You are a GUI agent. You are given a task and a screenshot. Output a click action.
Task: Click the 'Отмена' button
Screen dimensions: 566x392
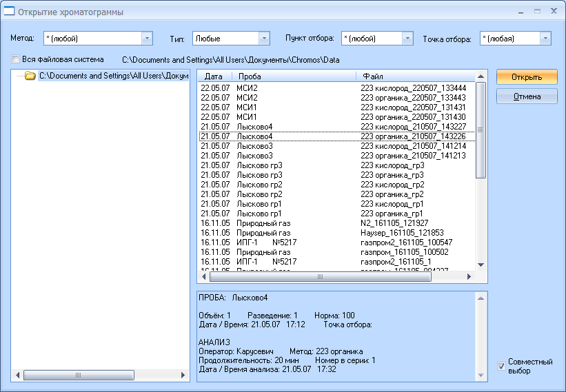(527, 97)
